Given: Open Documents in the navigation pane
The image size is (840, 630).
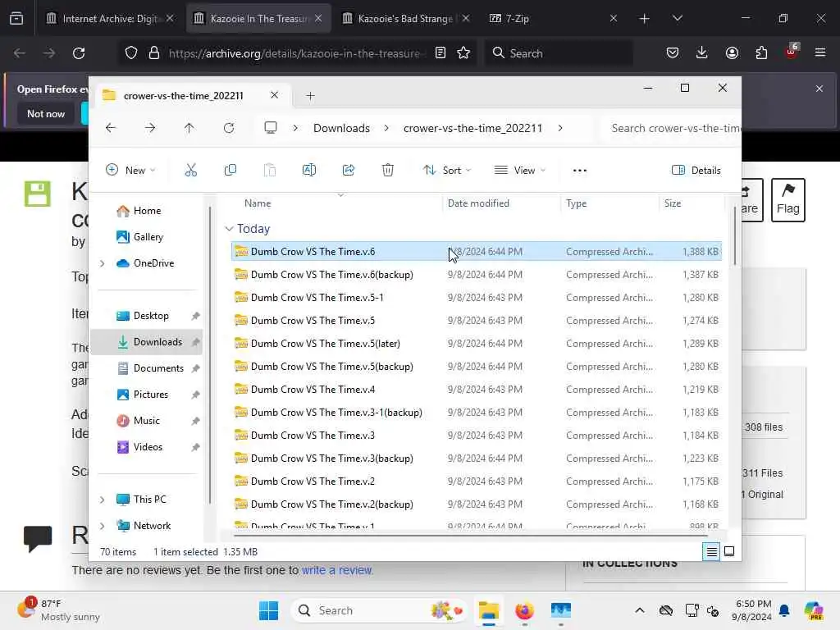Looking at the screenshot, I should pyautogui.click(x=151, y=368).
